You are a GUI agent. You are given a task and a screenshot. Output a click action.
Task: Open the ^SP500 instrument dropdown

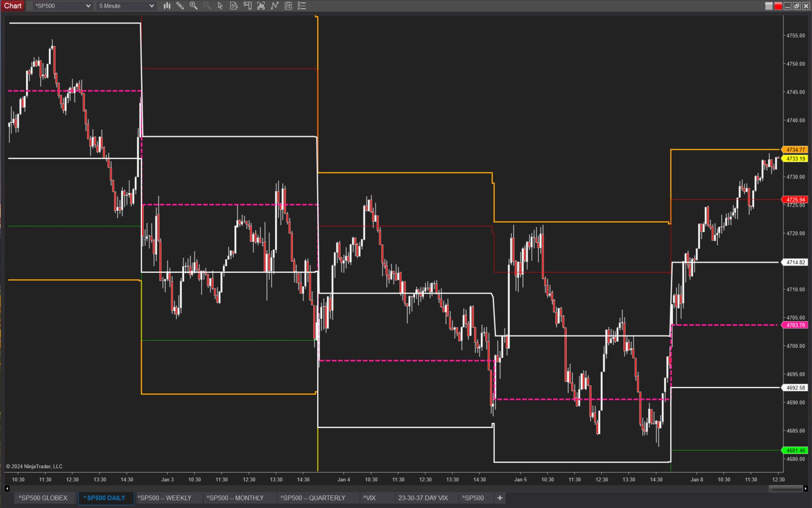tap(62, 6)
